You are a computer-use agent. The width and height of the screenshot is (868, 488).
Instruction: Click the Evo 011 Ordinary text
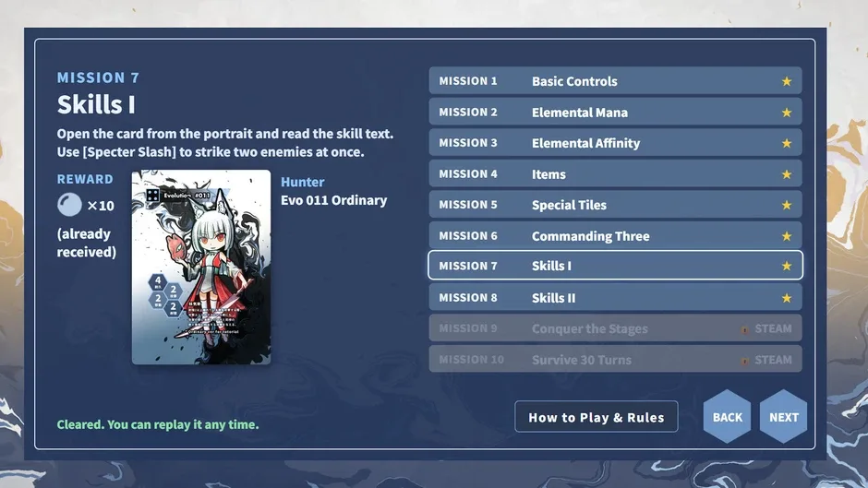[333, 200]
